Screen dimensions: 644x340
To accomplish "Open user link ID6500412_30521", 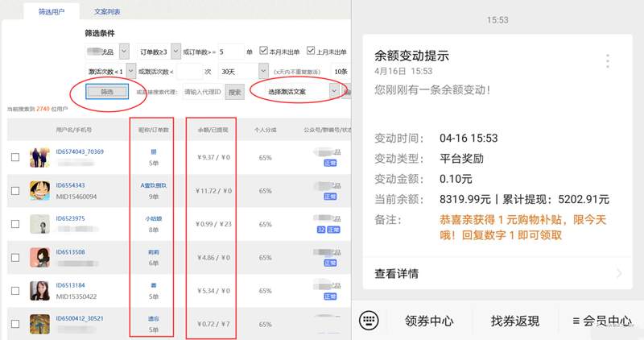I will pos(80,318).
